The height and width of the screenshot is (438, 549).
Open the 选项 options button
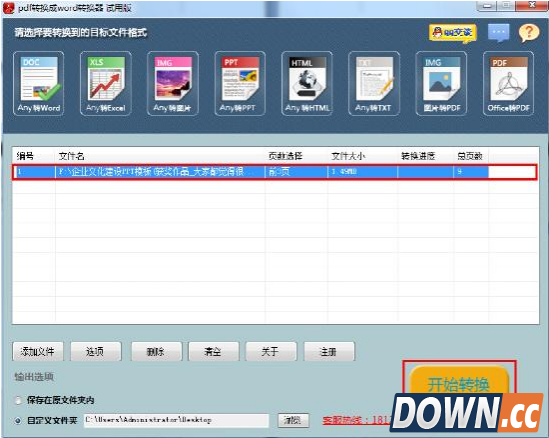96,351
